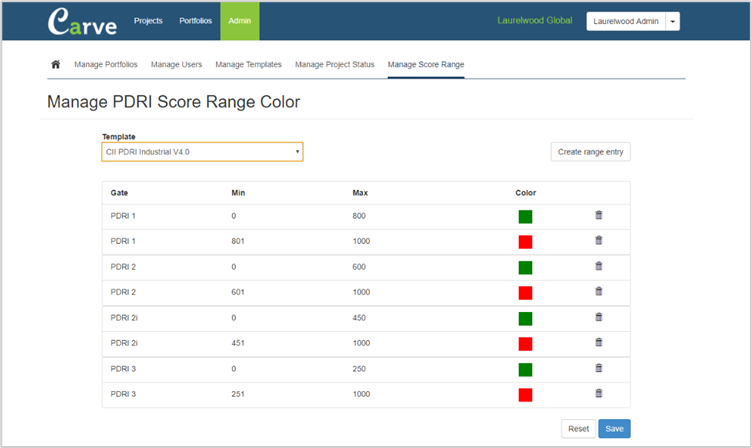Delete the PDRI 3 251–1000 range
Screen dimensions: 752x448
pos(599,393)
